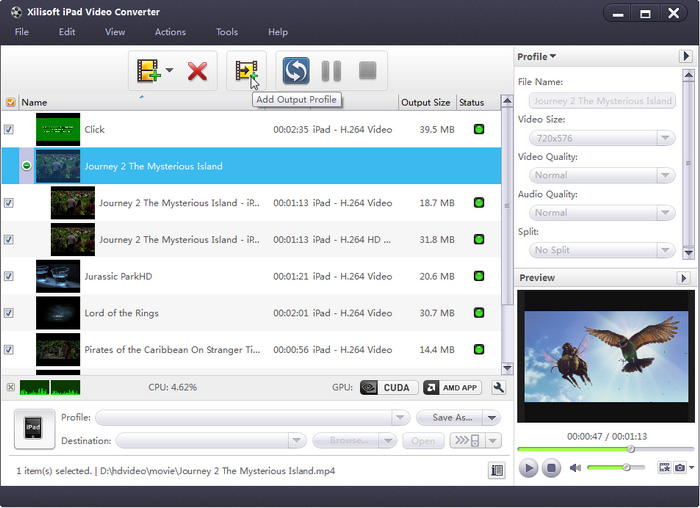Image resolution: width=700 pixels, height=508 pixels.
Task: Adjust the preview volume slider
Action: click(616, 467)
